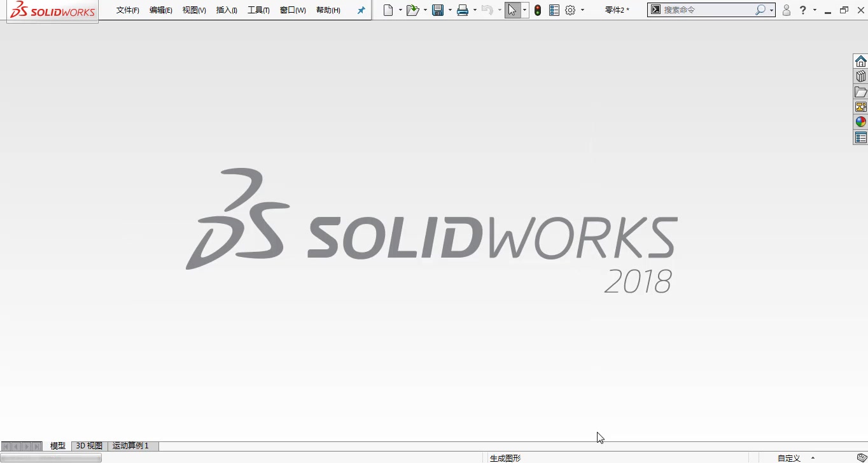Switch to the 3D 视图 tab
Image resolution: width=868 pixels, height=463 pixels.
pyautogui.click(x=89, y=446)
